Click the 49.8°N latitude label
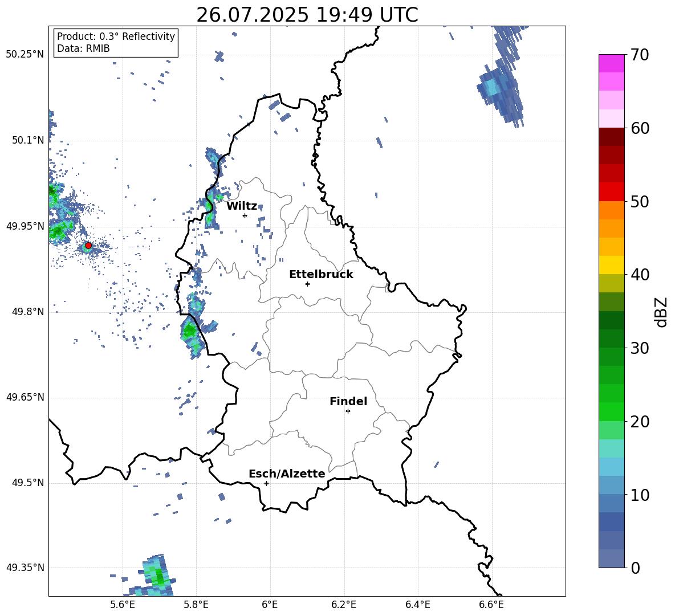The image size is (675, 616). [28, 312]
